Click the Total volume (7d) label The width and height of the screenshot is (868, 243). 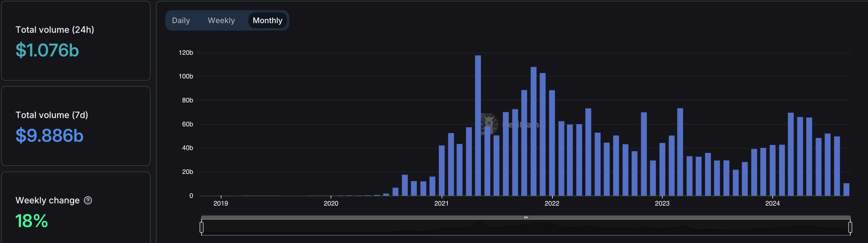point(52,115)
